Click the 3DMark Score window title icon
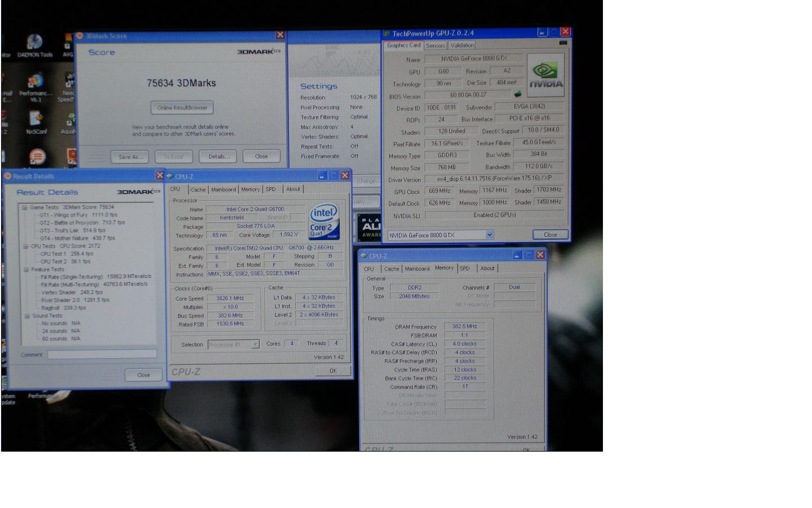 pos(80,36)
